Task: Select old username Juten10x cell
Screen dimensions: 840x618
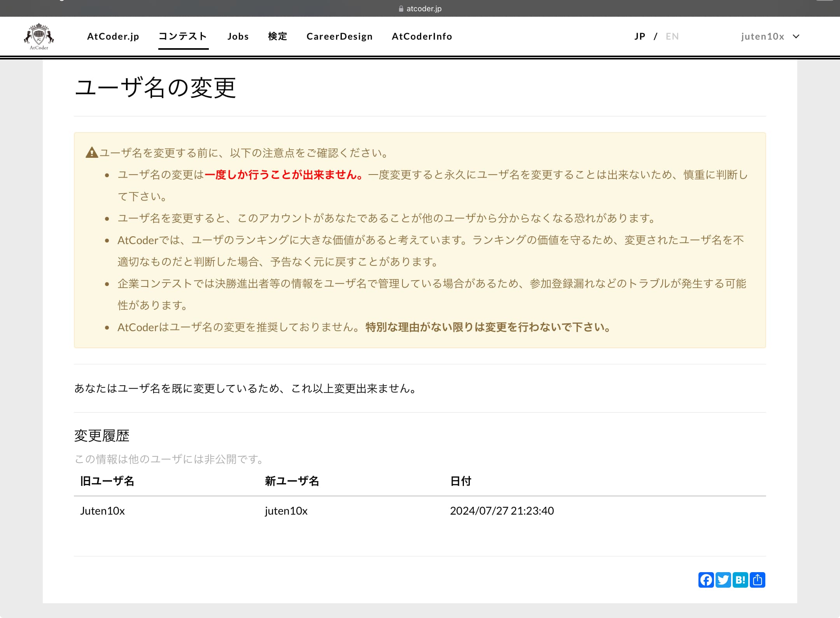Action: tap(102, 510)
